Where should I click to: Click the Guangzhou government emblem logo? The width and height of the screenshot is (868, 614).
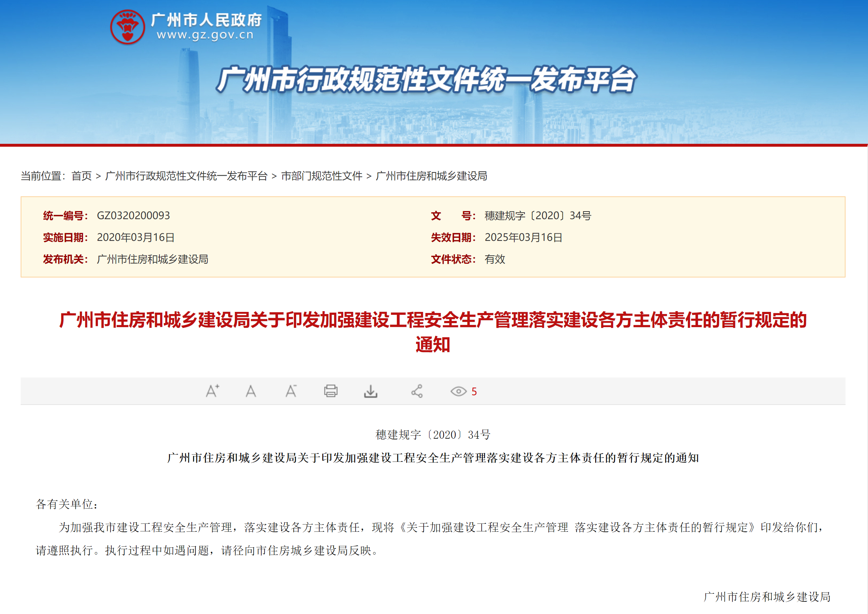tap(128, 27)
